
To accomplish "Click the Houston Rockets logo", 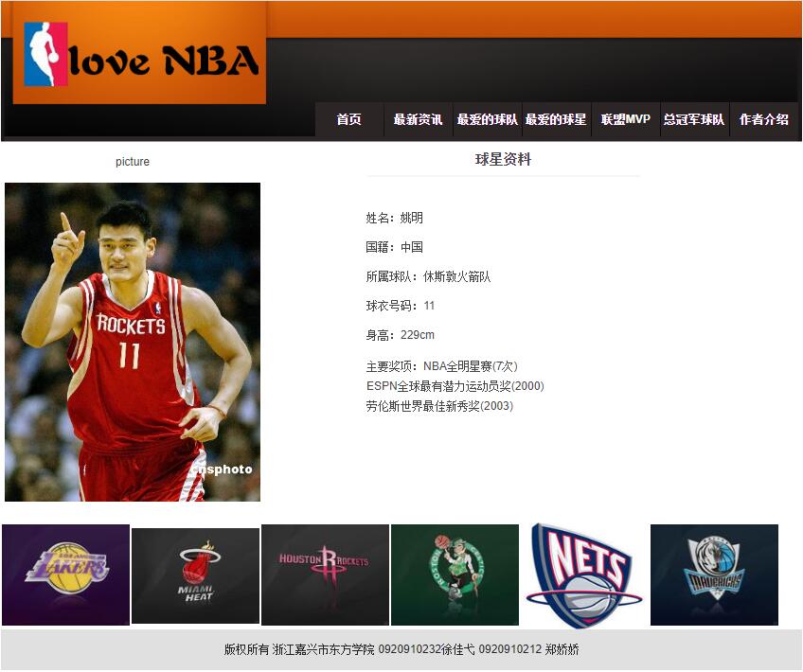I will point(325,575).
